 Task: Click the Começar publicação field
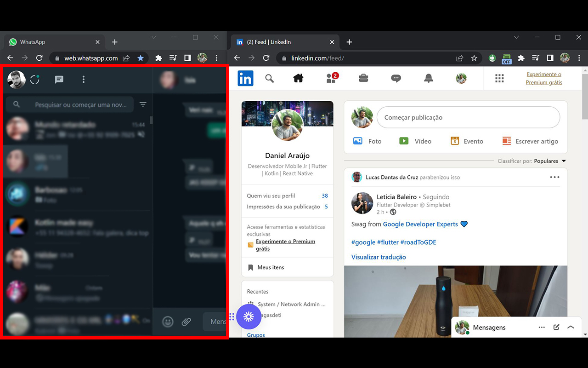coord(468,117)
